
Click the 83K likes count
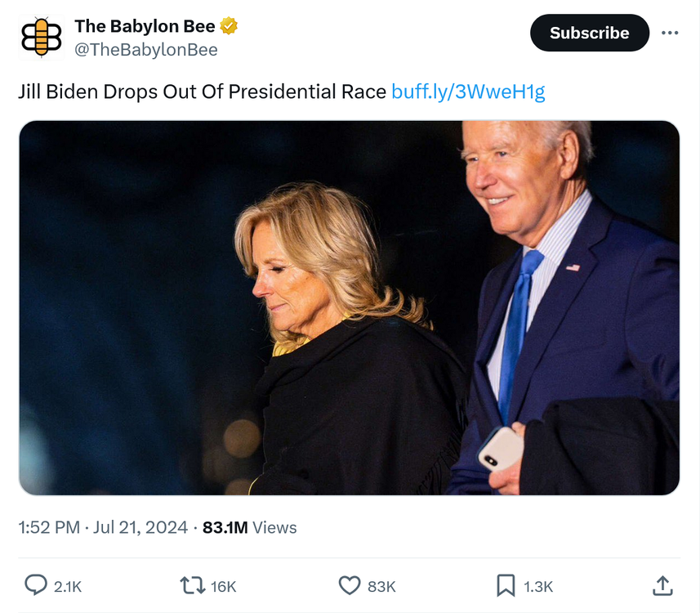click(381, 586)
